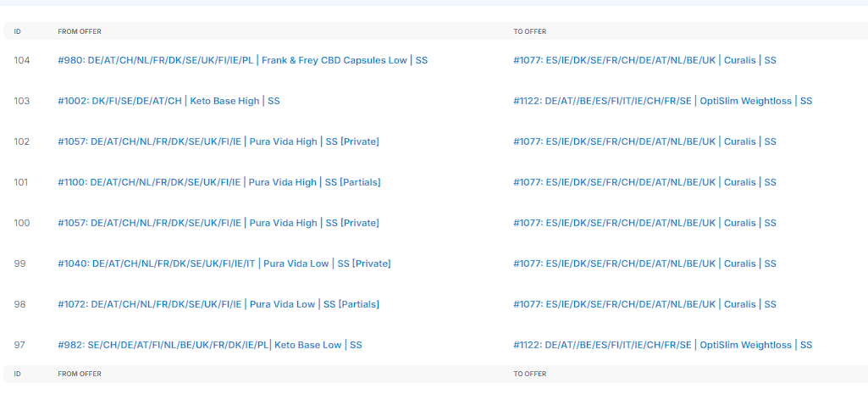Open the #1100 Pura Vida High [Partials] offer

click(218, 182)
